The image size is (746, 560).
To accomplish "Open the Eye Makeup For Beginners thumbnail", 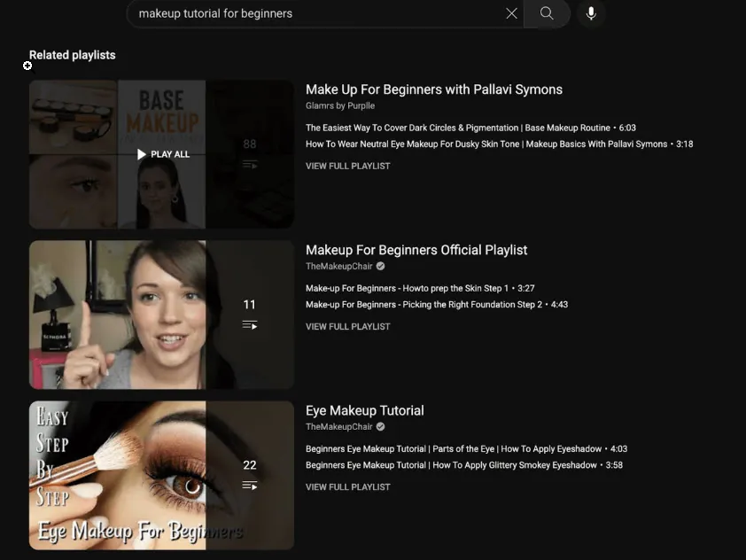I will (x=161, y=475).
